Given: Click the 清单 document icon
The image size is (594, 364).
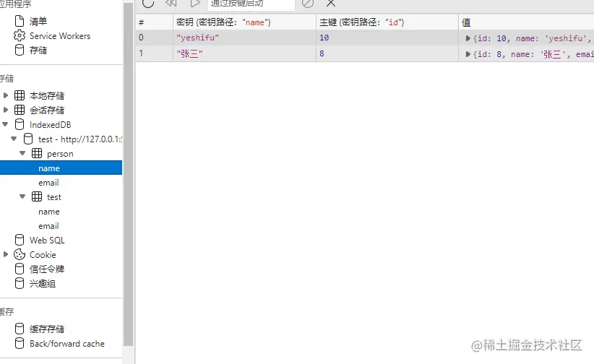Looking at the screenshot, I should pos(20,21).
